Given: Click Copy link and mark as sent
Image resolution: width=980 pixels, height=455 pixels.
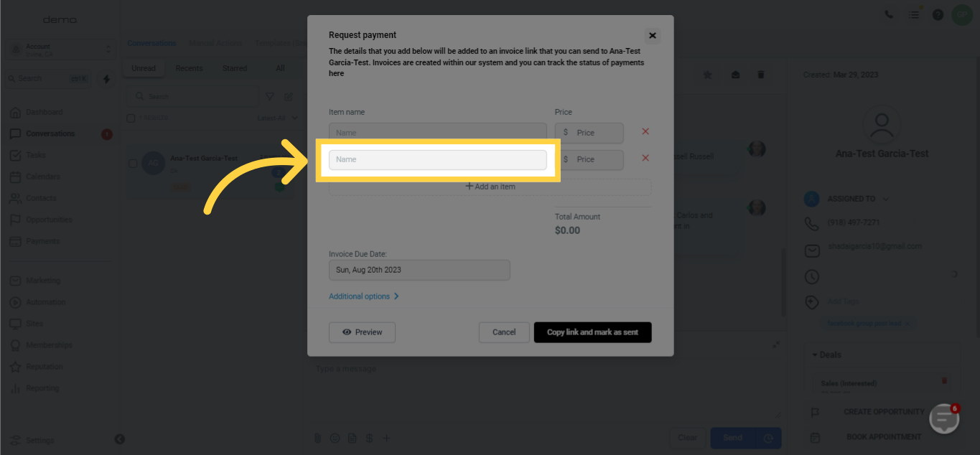Looking at the screenshot, I should (x=592, y=332).
